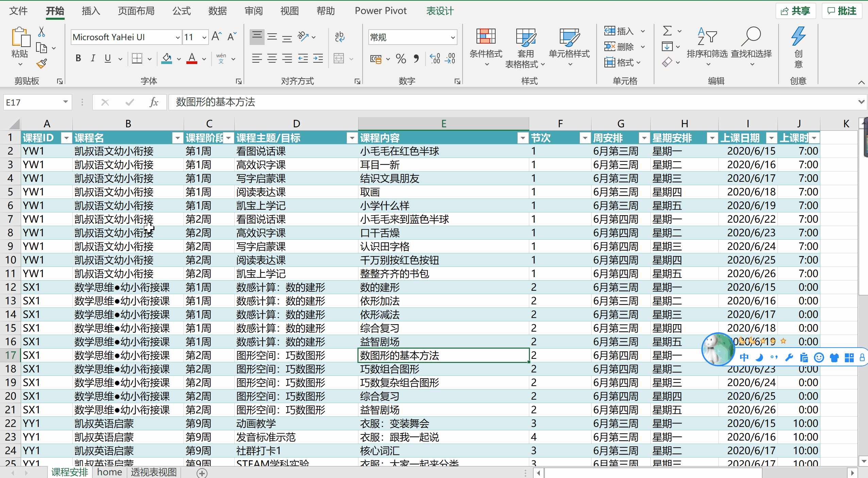Toggle top align in alignment group
The height and width of the screenshot is (478, 868).
tap(257, 36)
